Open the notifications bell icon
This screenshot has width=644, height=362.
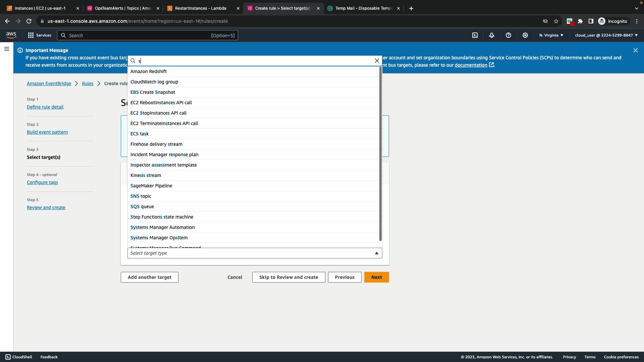(492, 35)
